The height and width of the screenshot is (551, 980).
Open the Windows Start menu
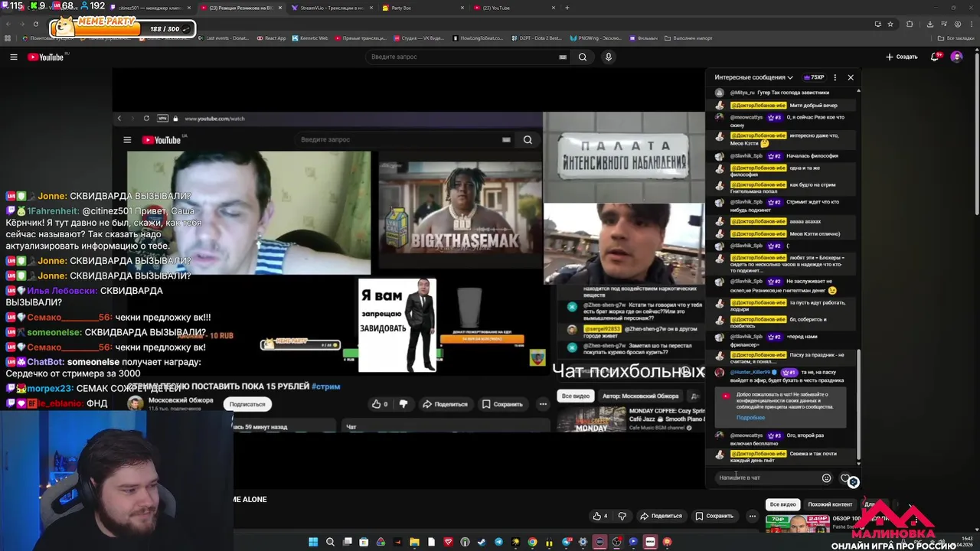[x=313, y=542]
